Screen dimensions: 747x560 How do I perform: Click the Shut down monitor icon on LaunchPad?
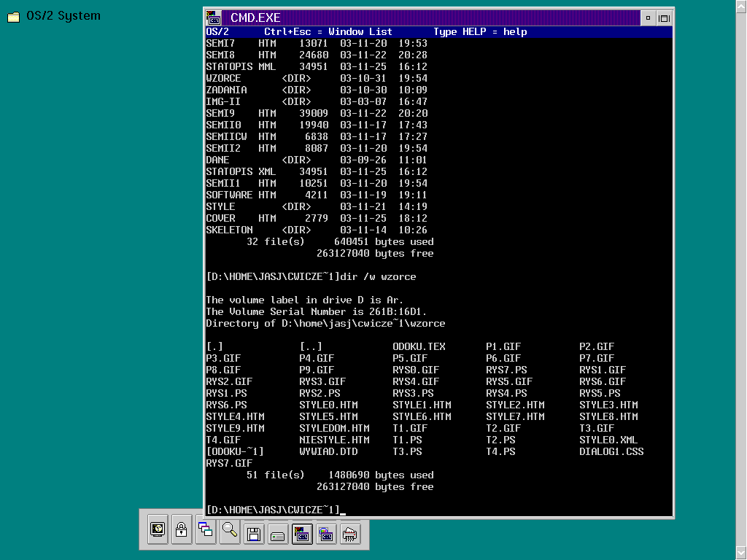pos(158,529)
